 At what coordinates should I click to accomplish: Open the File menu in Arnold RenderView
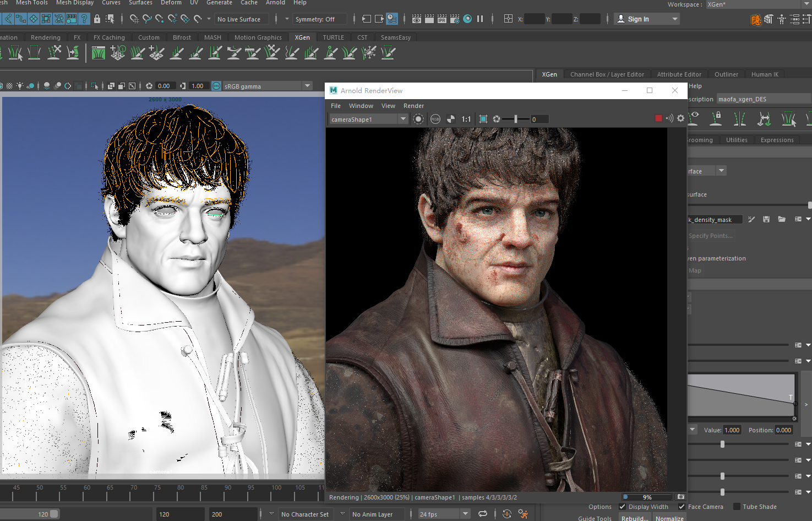tap(336, 106)
